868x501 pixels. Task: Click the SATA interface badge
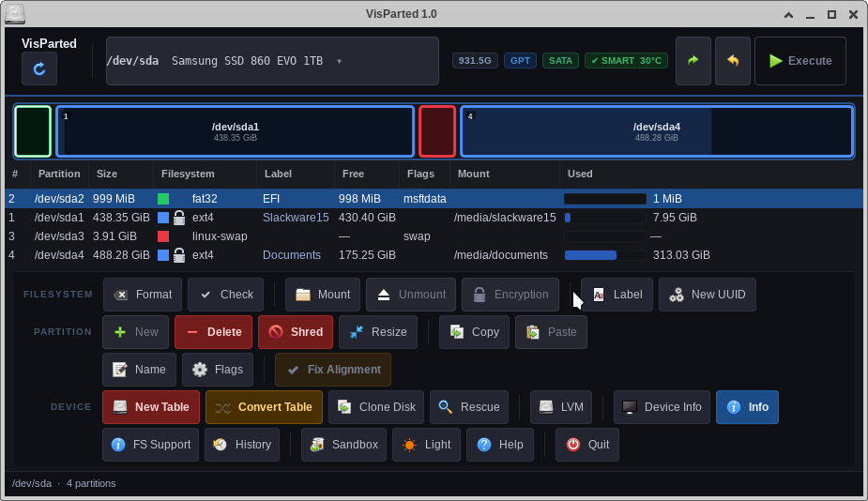click(560, 60)
